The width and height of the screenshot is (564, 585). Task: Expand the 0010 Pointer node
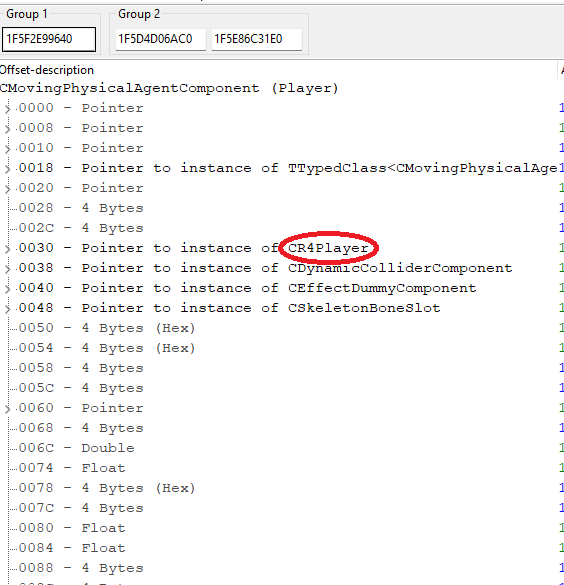point(7,148)
